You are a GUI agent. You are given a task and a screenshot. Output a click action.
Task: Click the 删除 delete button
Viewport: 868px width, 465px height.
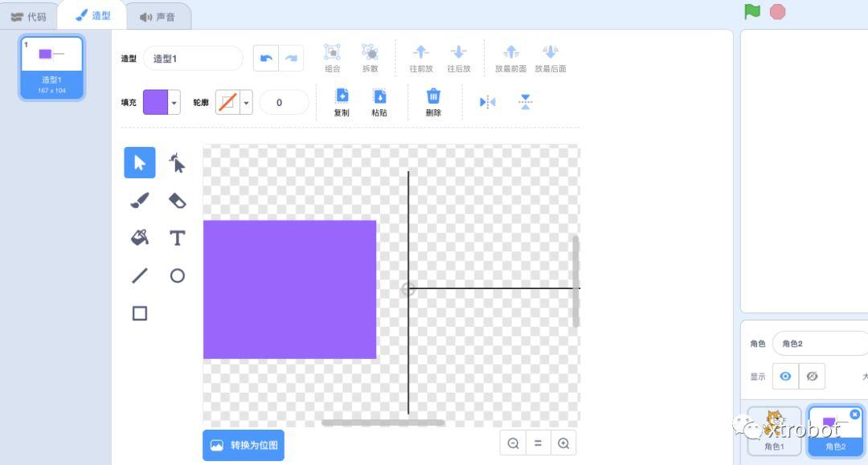(x=433, y=102)
